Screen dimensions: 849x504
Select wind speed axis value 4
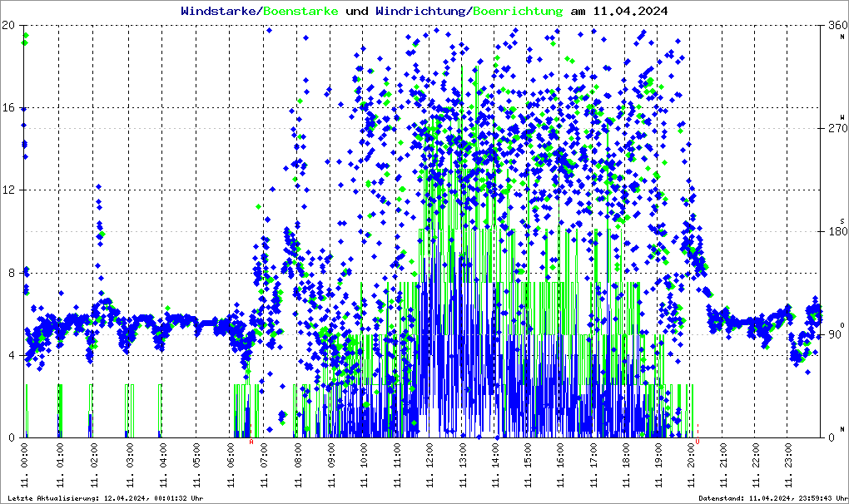click(x=12, y=355)
